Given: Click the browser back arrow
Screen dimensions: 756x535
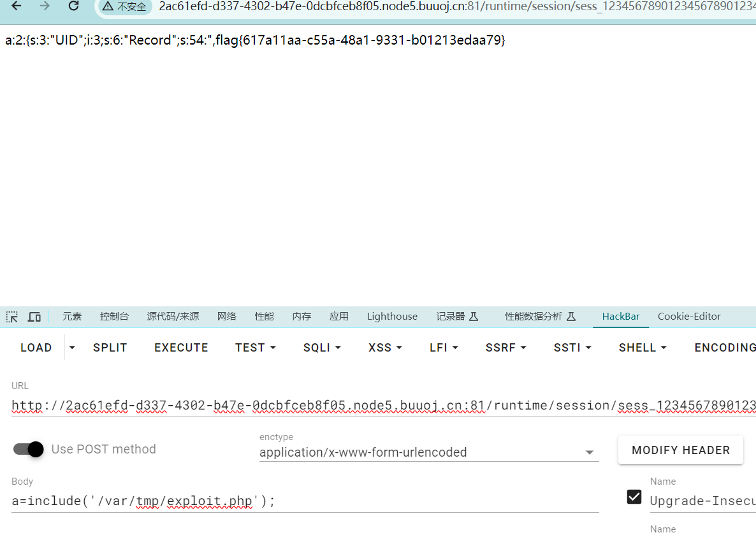Looking at the screenshot, I should pos(17,6).
